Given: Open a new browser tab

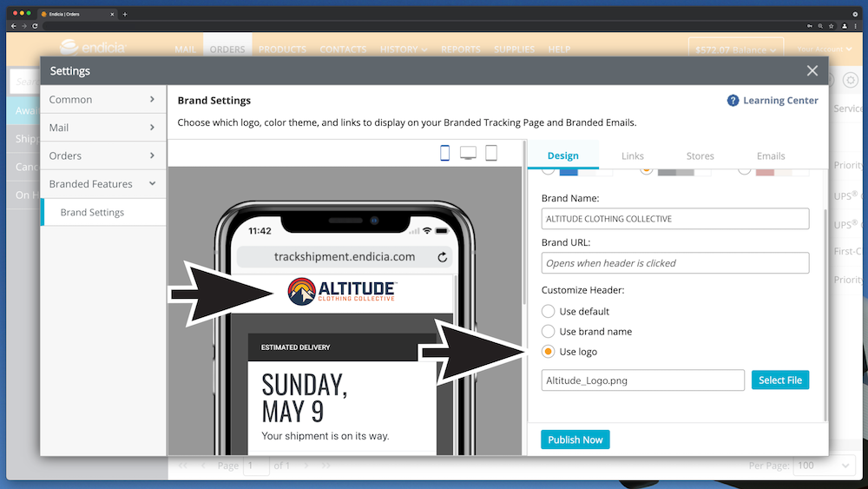Looking at the screenshot, I should pyautogui.click(x=124, y=15).
